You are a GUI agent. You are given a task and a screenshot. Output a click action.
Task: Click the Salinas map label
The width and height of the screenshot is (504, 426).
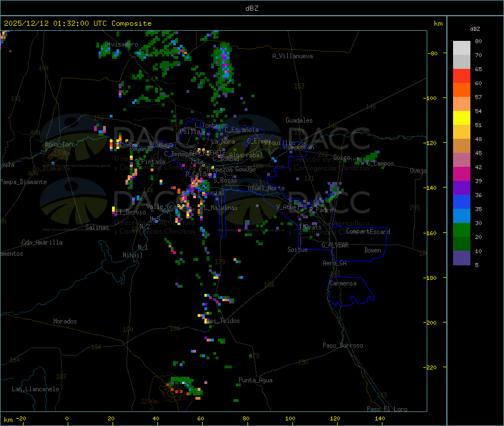tap(97, 227)
